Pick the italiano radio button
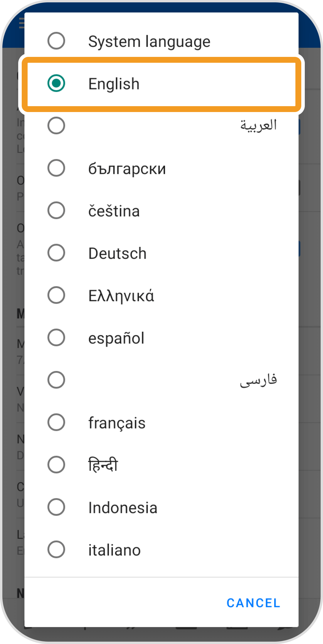Image resolution: width=323 pixels, height=644 pixels. pyautogui.click(x=56, y=549)
